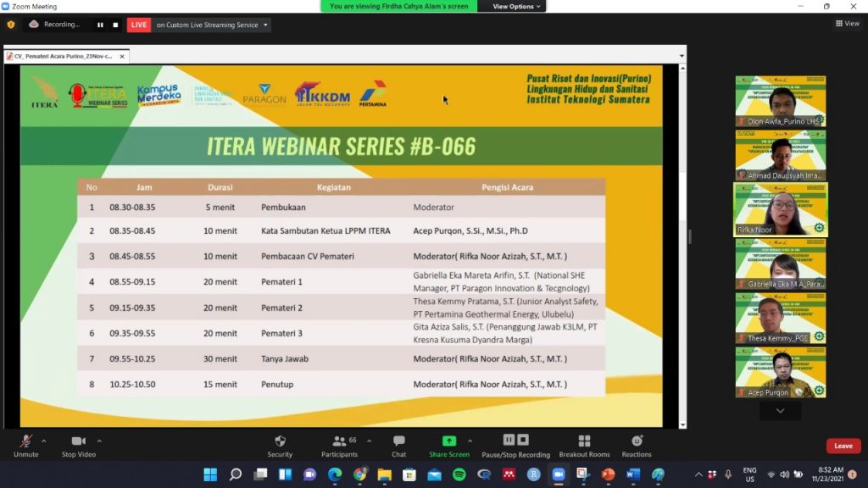The height and width of the screenshot is (488, 868).
Task: Open the Windows Start menu
Action: click(x=210, y=474)
